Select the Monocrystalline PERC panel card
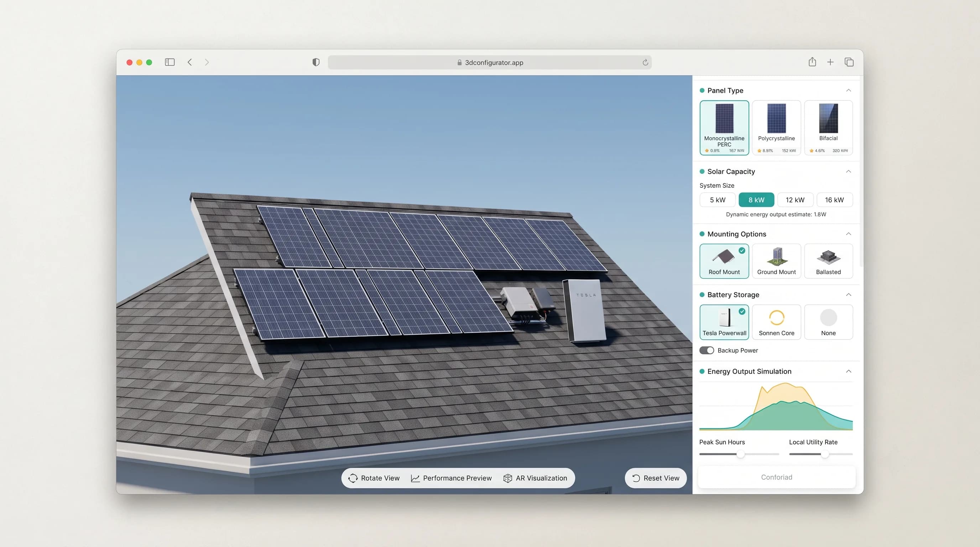Viewport: 980px width, 547px height. click(x=724, y=128)
